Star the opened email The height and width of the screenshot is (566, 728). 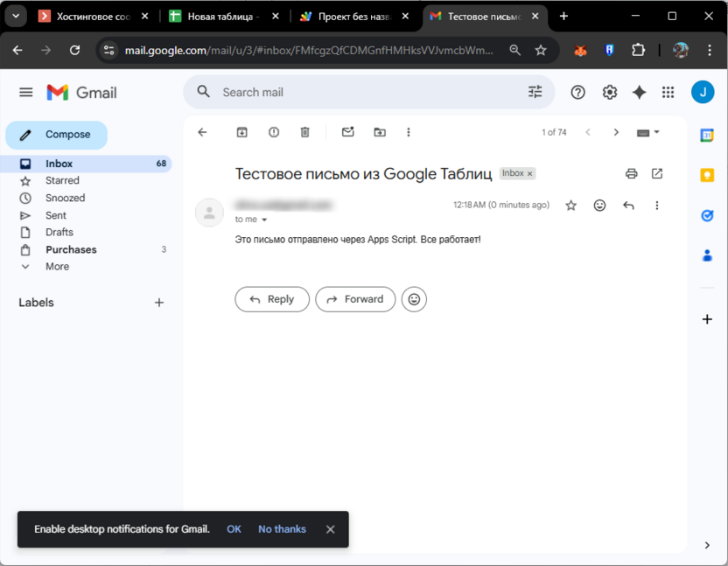[x=570, y=205]
